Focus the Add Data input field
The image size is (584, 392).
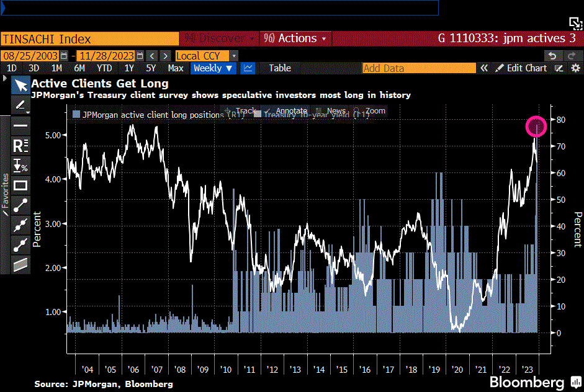[419, 68]
